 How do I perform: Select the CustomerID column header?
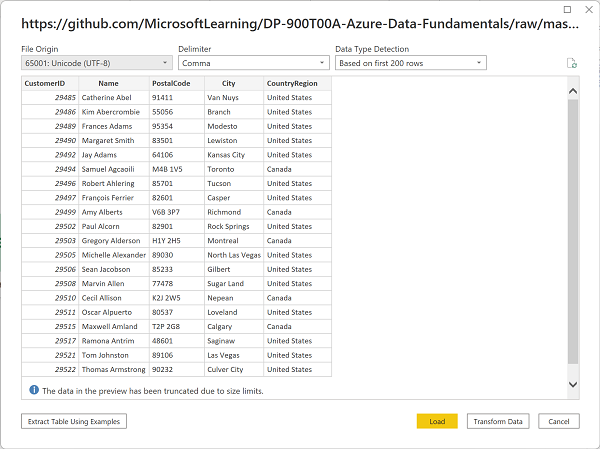(x=50, y=83)
